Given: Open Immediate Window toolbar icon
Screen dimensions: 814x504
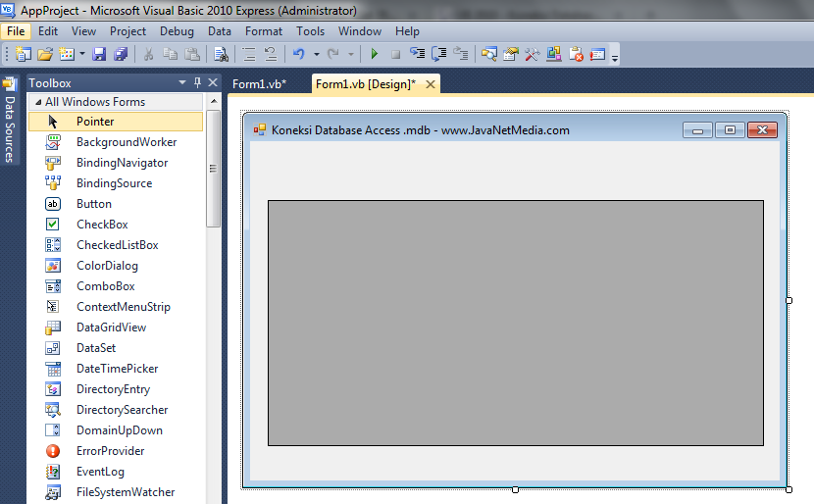Looking at the screenshot, I should [x=597, y=54].
